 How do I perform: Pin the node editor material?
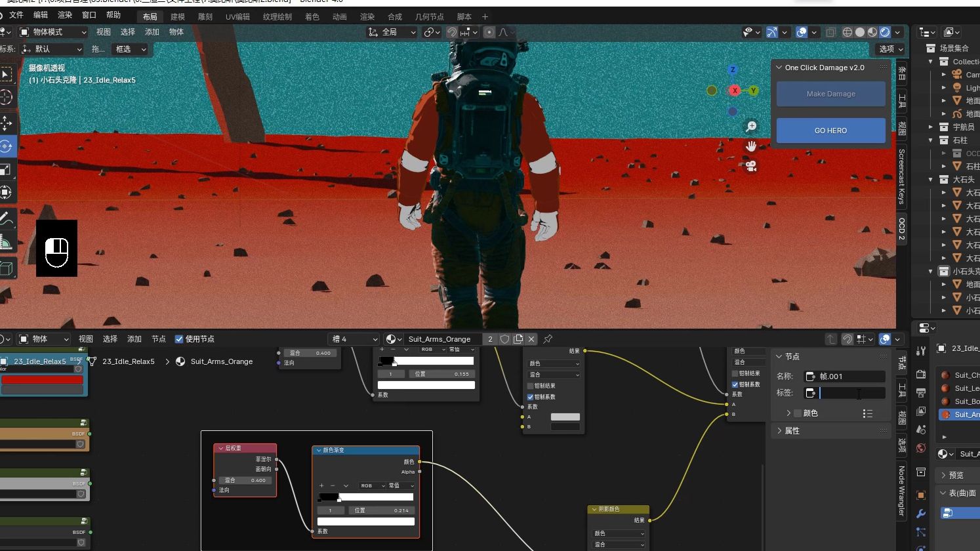tap(548, 339)
